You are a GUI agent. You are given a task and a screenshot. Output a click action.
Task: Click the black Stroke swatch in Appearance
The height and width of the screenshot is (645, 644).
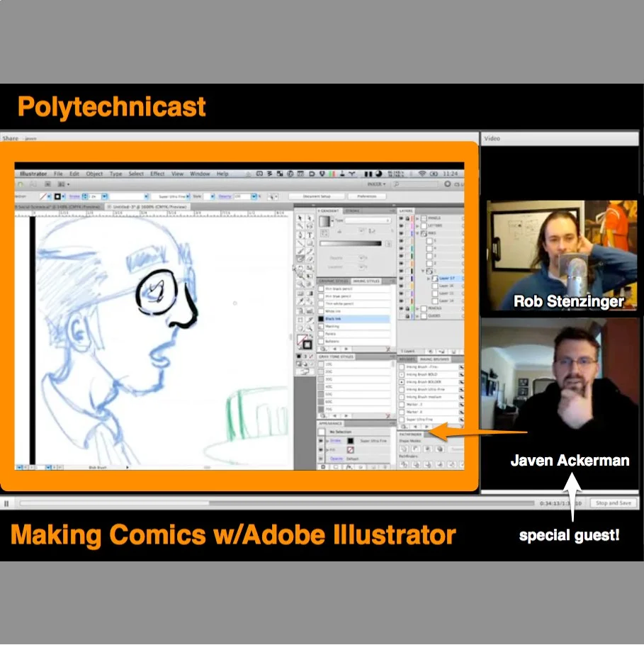(x=351, y=441)
